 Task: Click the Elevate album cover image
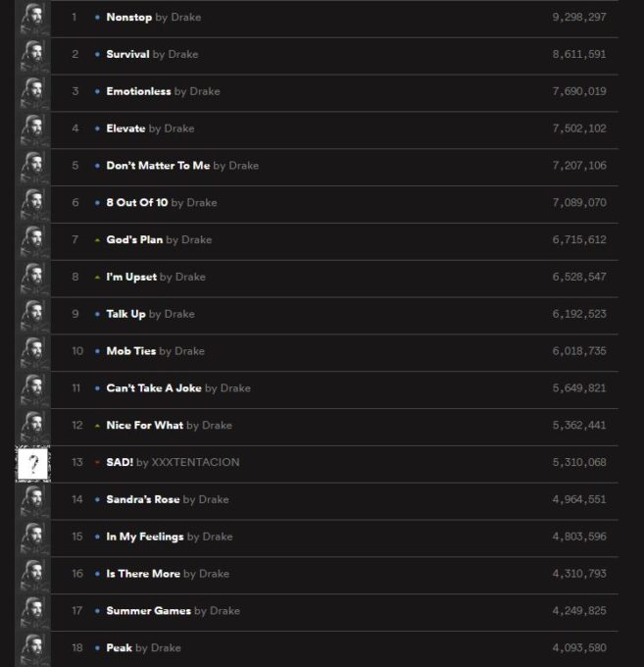coord(33,129)
